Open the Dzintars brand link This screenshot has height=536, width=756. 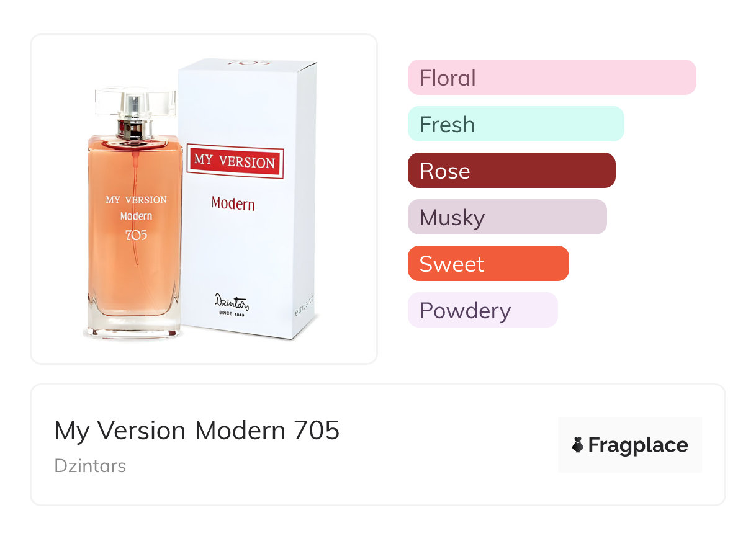(x=90, y=466)
